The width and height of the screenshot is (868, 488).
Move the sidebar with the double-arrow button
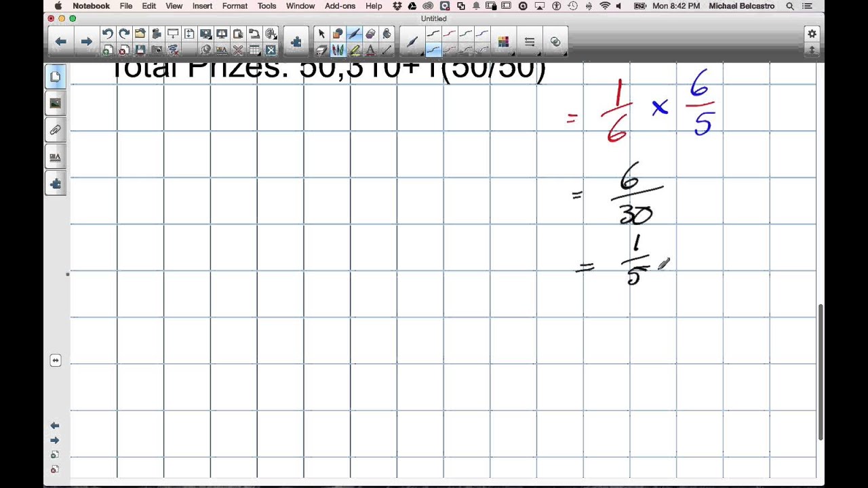56,361
